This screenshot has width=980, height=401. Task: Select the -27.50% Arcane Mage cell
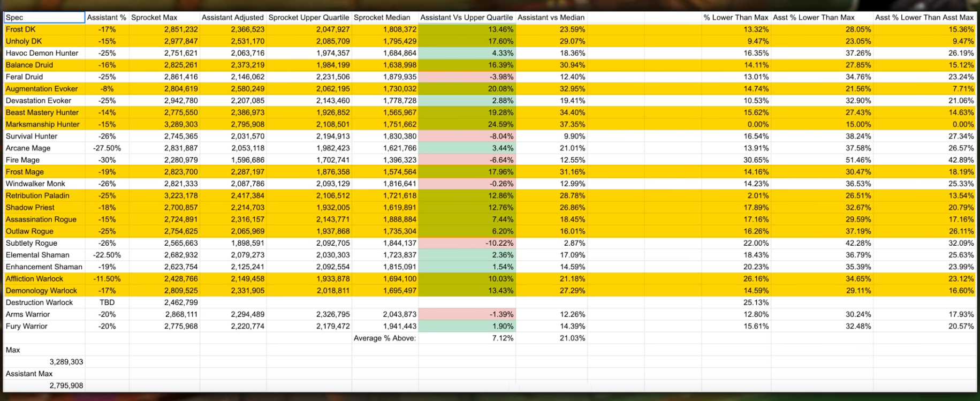point(107,148)
